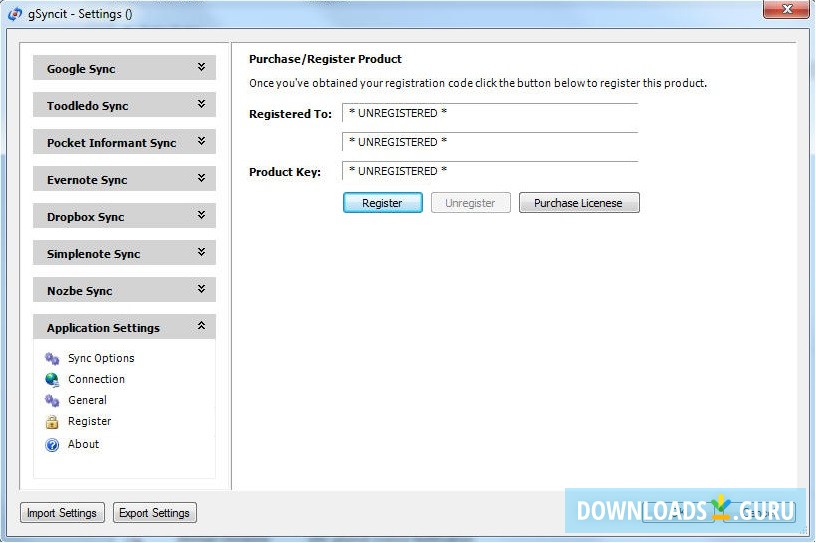The width and height of the screenshot is (816, 543).
Task: Expand the Dropbox Sync section chevron
Action: click(x=201, y=215)
